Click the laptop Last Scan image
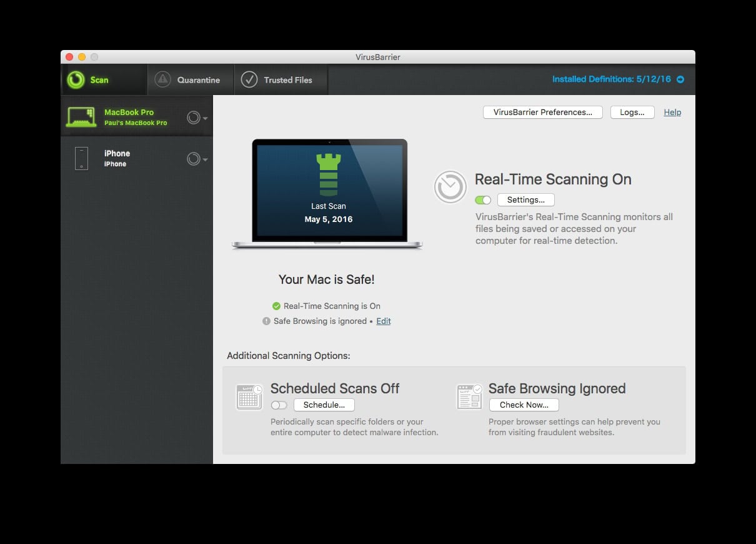 (x=328, y=194)
